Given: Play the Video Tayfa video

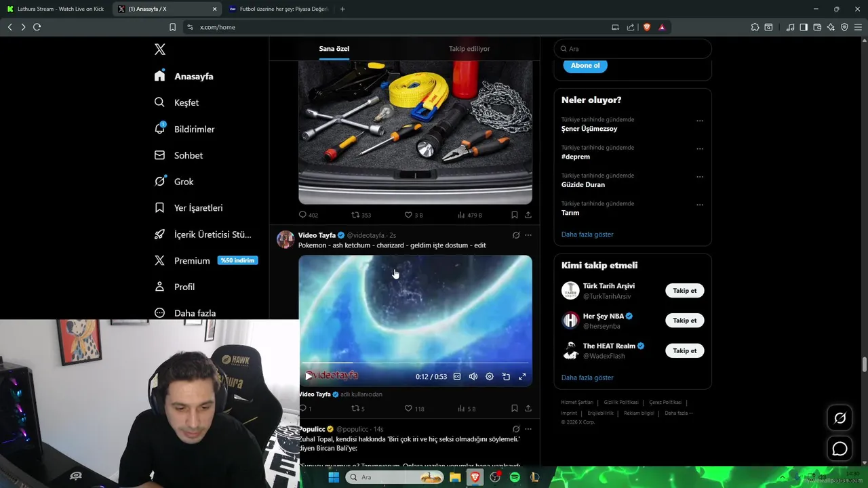Looking at the screenshot, I should (x=309, y=376).
